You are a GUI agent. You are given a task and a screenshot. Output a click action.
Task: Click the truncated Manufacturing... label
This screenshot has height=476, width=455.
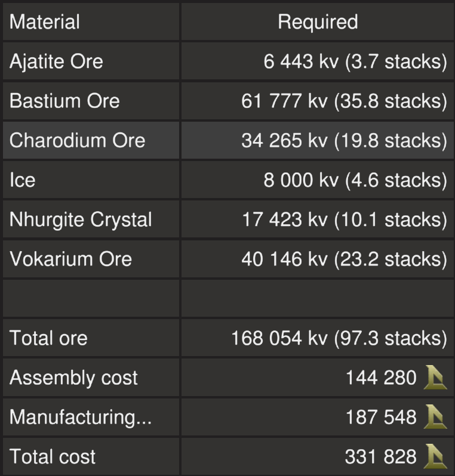(x=81, y=417)
